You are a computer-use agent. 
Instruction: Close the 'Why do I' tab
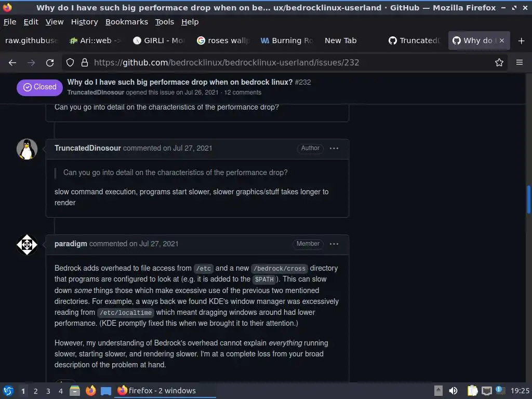[502, 41]
